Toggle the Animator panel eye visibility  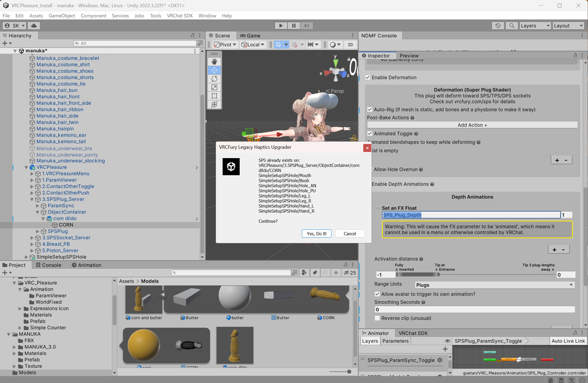coord(448,341)
